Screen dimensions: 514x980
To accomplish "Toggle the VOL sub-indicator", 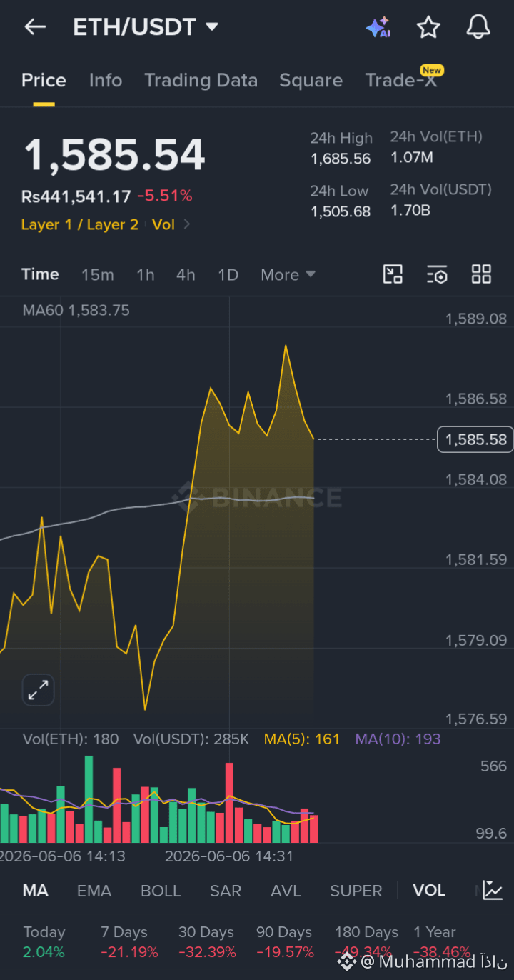I will point(429,891).
